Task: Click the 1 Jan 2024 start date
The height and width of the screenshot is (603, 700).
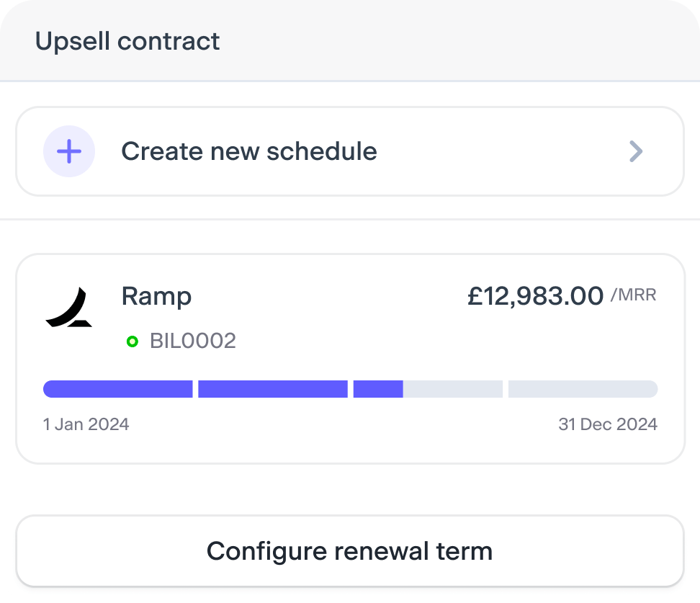Action: pyautogui.click(x=86, y=424)
